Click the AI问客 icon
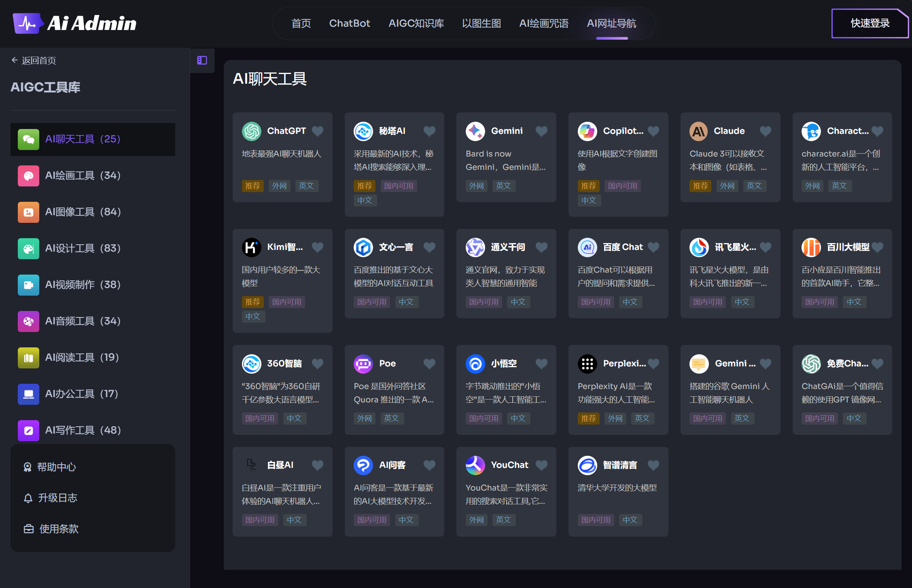The image size is (912, 588). tap(363, 465)
